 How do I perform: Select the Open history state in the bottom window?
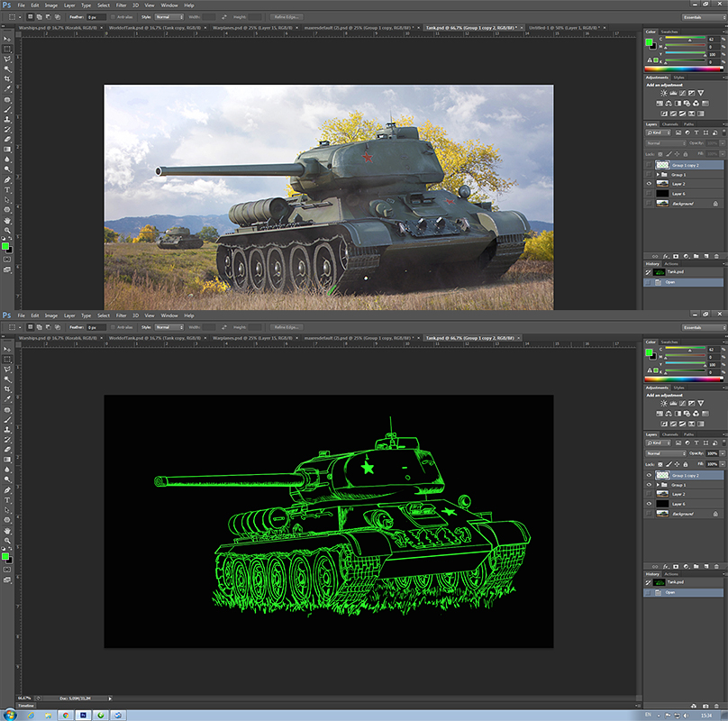684,592
